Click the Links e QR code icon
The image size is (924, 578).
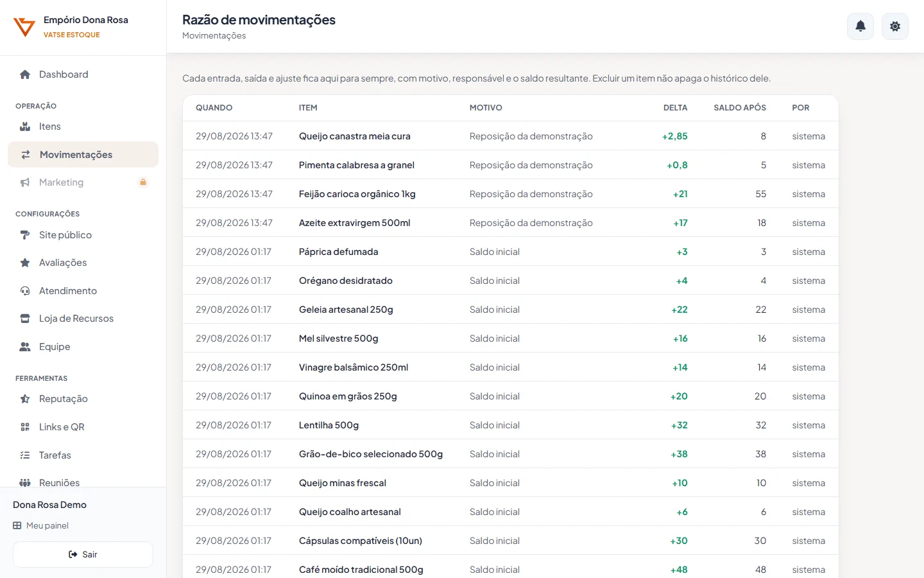pyautogui.click(x=25, y=427)
